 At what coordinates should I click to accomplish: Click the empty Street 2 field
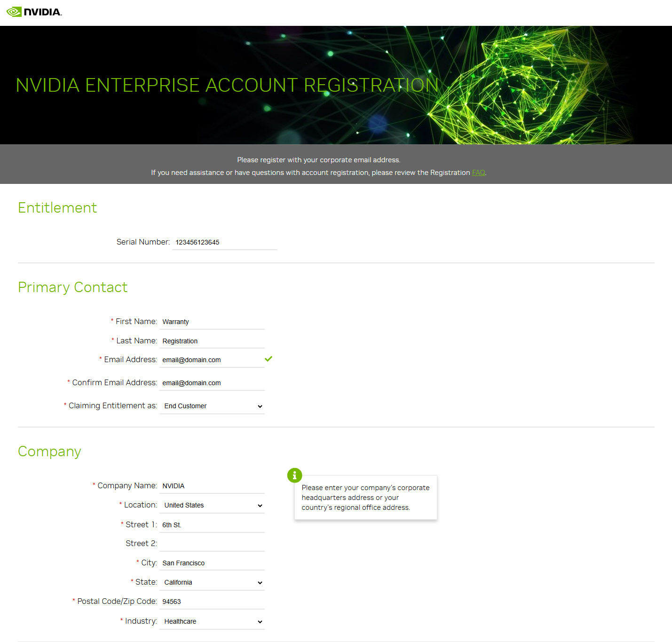coord(212,544)
